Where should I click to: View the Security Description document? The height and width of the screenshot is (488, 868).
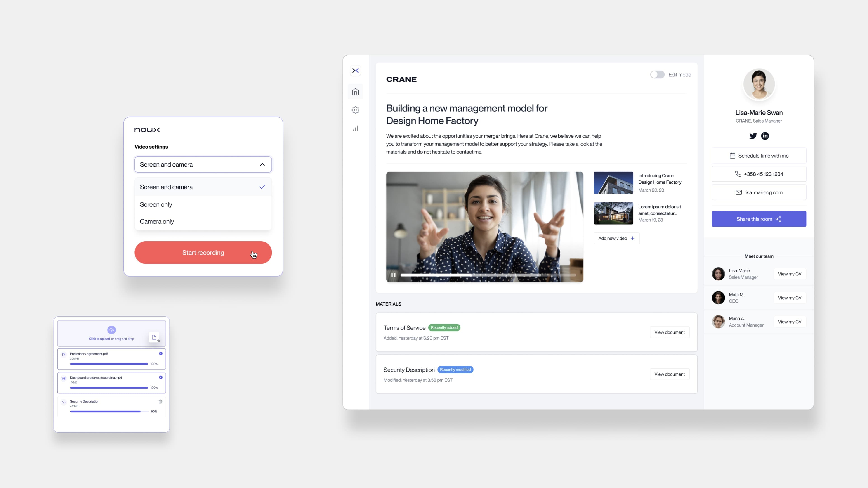[669, 374]
